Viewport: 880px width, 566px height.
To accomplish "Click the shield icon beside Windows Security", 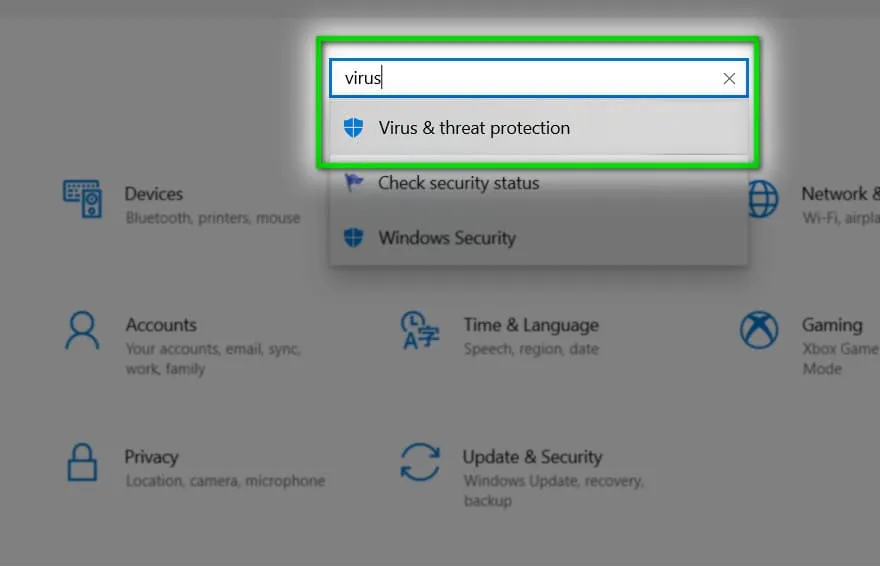I will click(x=353, y=238).
